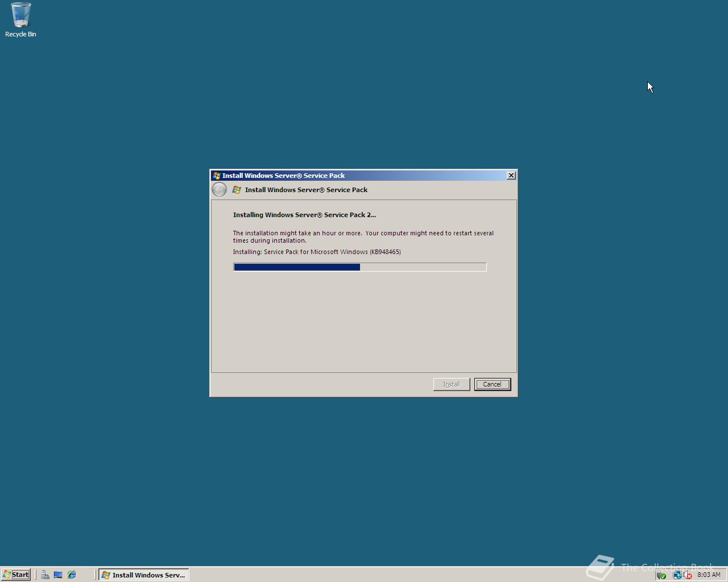Launch Server Manager from Quick Launch

45,575
